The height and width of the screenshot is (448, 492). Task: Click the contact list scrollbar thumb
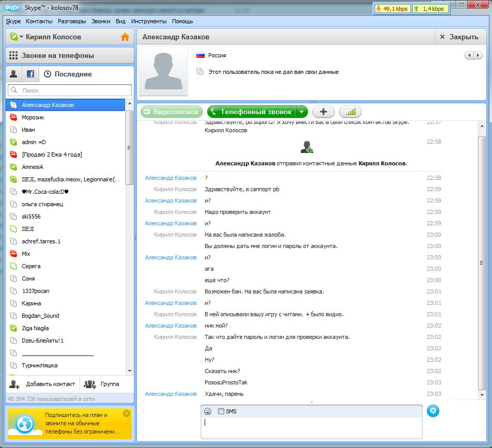coord(129,147)
